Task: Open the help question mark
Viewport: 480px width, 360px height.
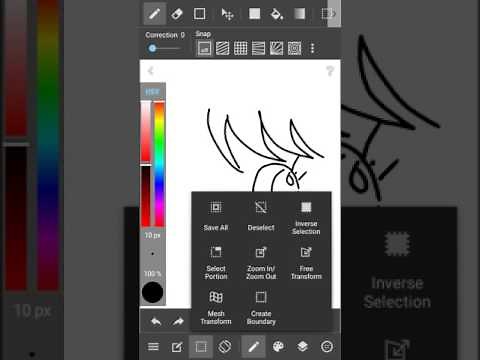Action: [330, 71]
